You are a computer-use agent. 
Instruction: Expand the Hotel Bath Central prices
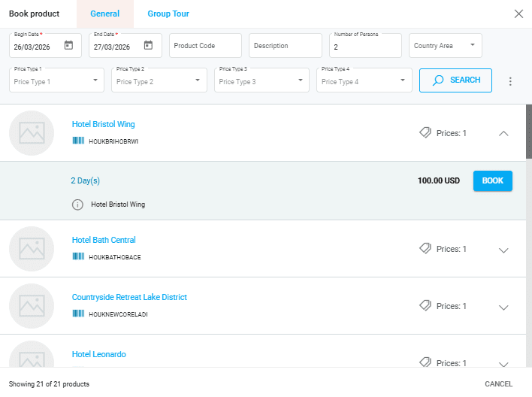pyautogui.click(x=503, y=250)
